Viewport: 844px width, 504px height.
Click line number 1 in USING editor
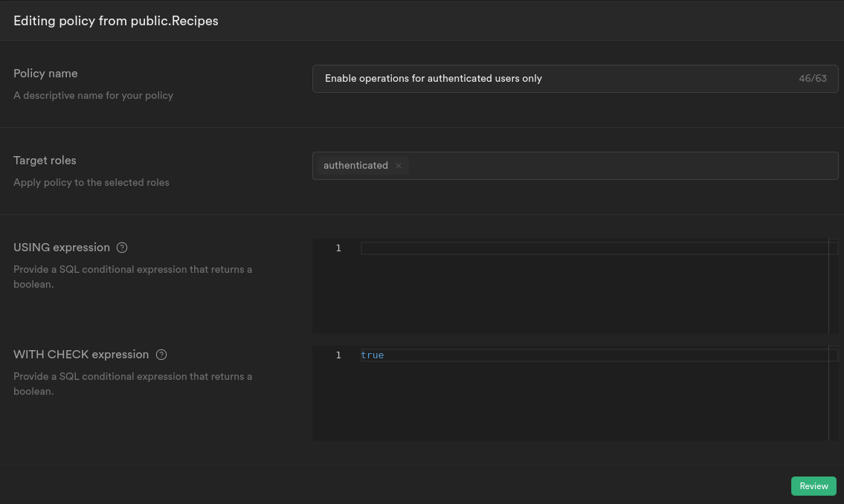tap(338, 248)
